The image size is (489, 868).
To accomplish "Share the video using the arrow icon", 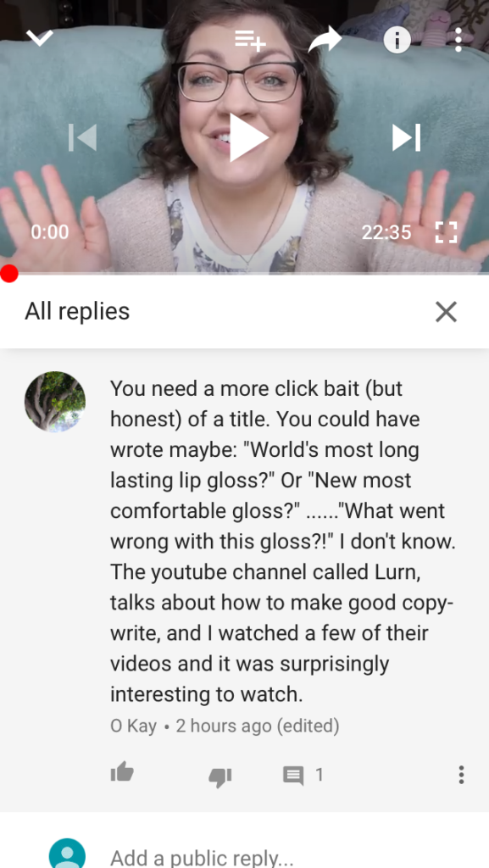I will tap(325, 40).
